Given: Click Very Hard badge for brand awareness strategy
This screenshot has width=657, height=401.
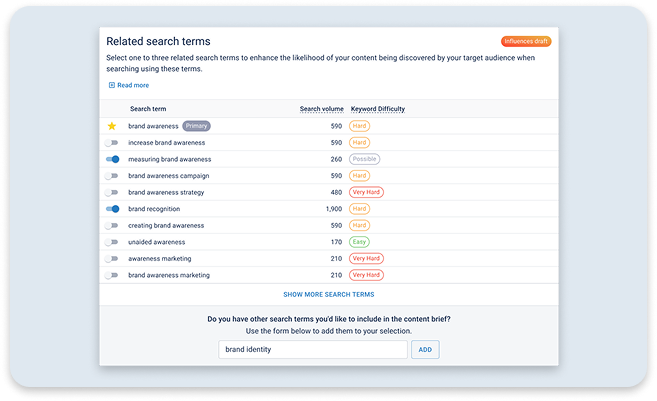Looking at the screenshot, I should point(366,192).
